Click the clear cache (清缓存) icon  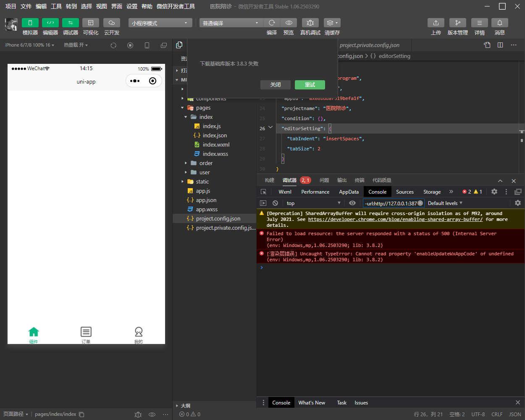tap(332, 23)
